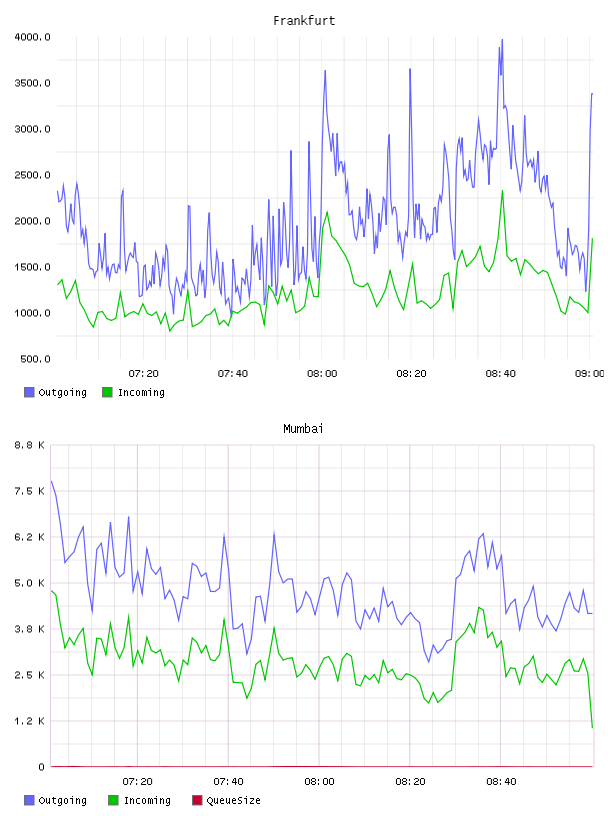Click the 07:20 time label on Frankfurt chart

pos(143,374)
